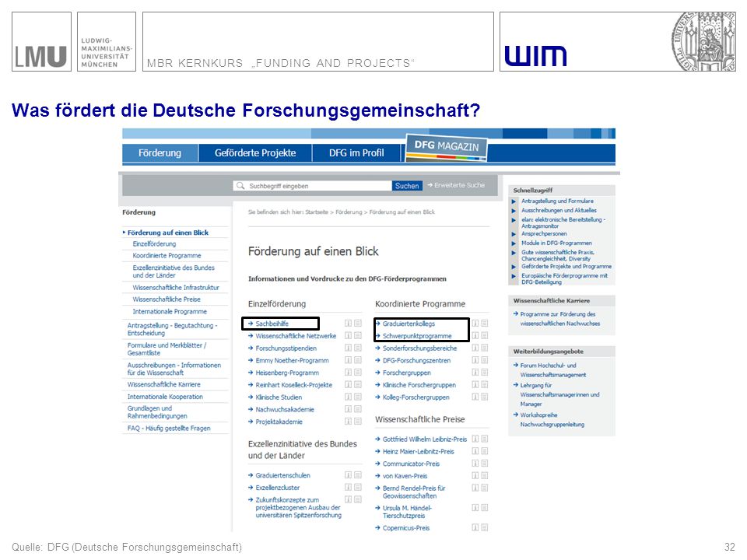Click the WIM logo
The width and height of the screenshot is (747, 560).
coord(535,56)
